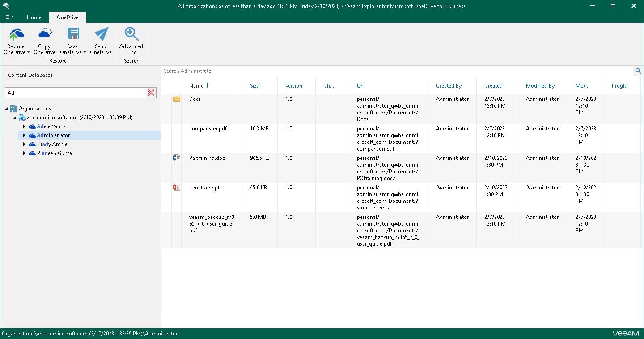Select Grady Archie in the tree
The image size is (644, 339).
(52, 144)
